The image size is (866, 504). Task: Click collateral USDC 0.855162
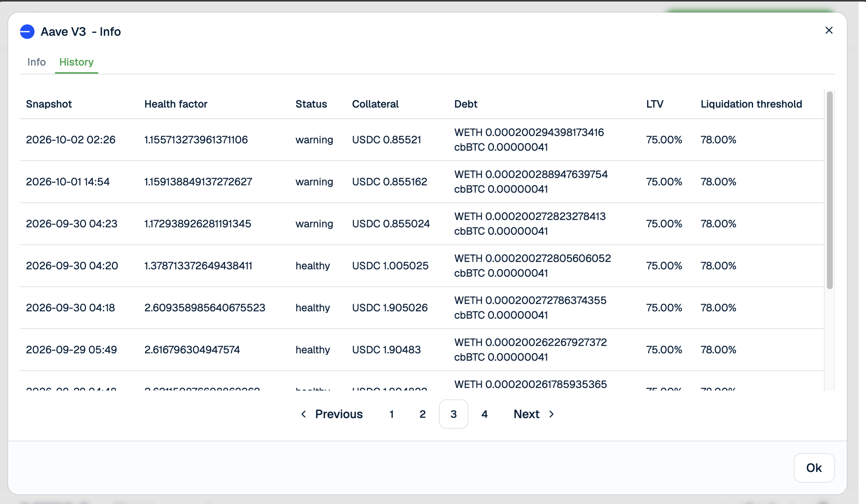pyautogui.click(x=390, y=182)
